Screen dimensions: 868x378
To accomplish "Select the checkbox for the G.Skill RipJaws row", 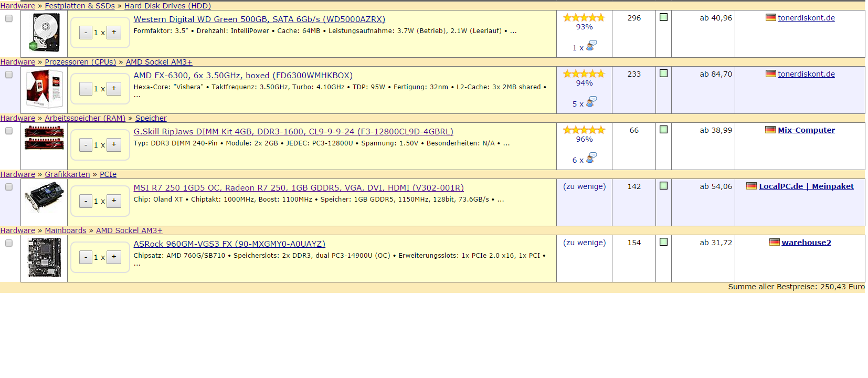I will coord(9,131).
